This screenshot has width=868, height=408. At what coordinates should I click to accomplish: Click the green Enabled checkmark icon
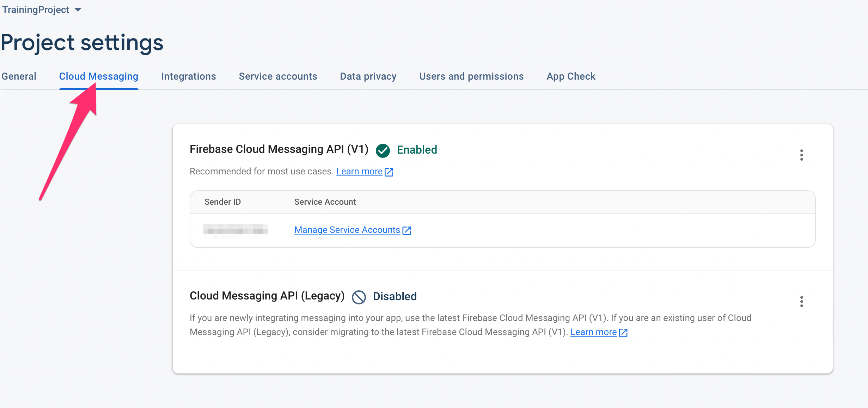coord(383,150)
